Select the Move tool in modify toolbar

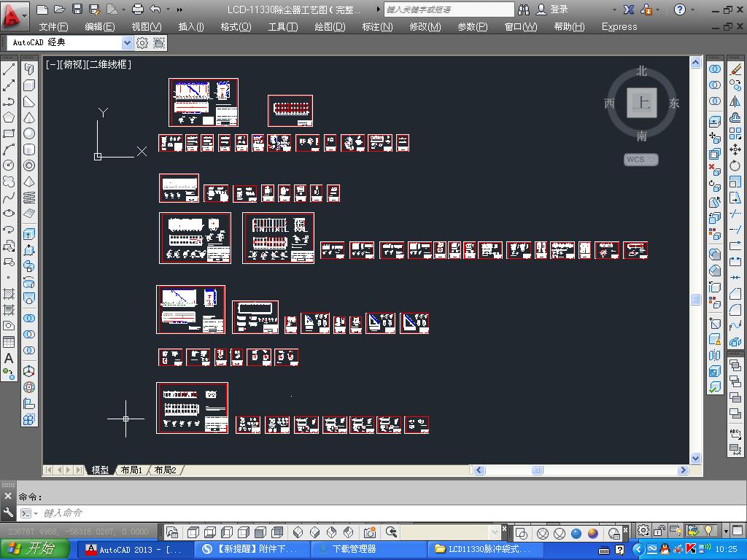(x=735, y=149)
